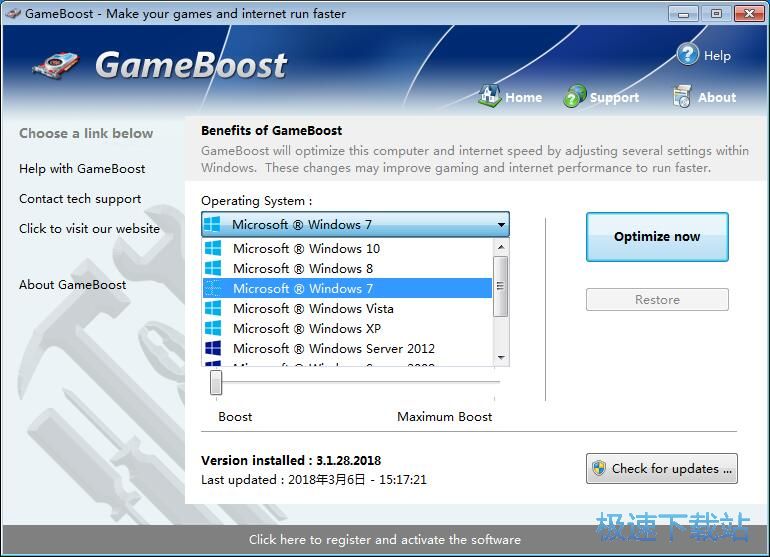Select Microsoft Windows XP from the list
The width and height of the screenshot is (770, 557).
point(347,328)
